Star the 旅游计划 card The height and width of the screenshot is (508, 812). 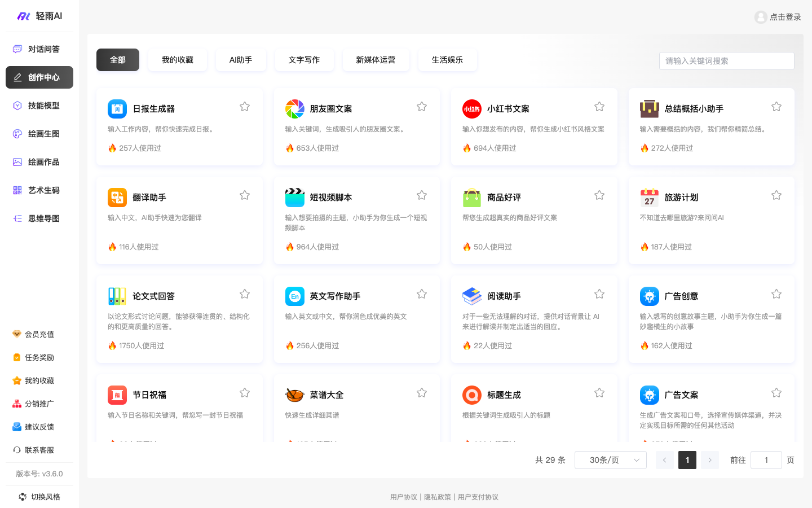(776, 195)
